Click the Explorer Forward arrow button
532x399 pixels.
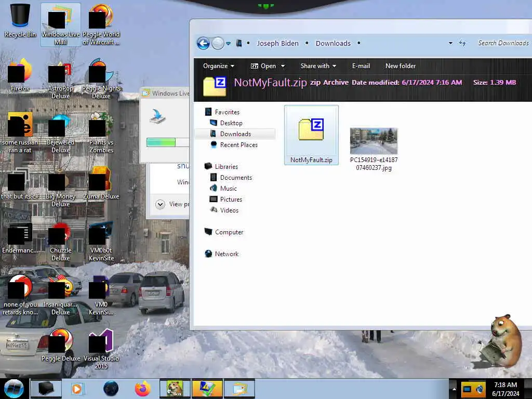[x=218, y=43]
